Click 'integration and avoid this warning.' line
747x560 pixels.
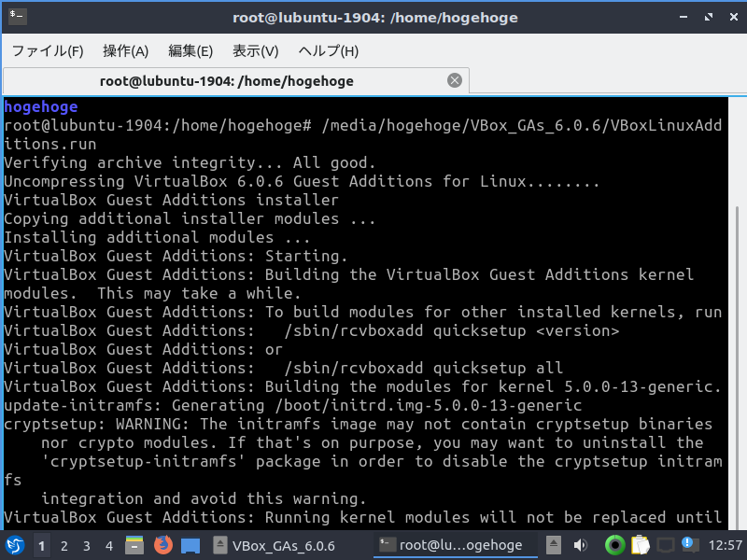(x=204, y=499)
